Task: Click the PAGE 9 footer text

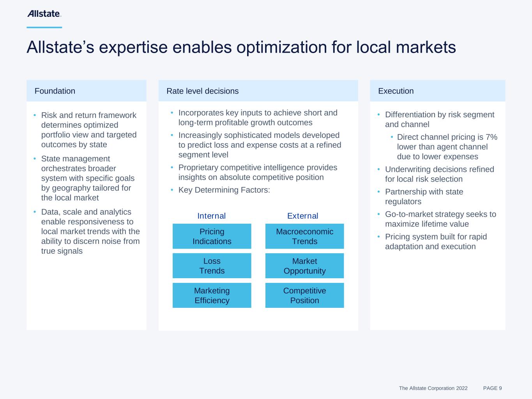Action: pyautogui.click(x=492, y=388)
